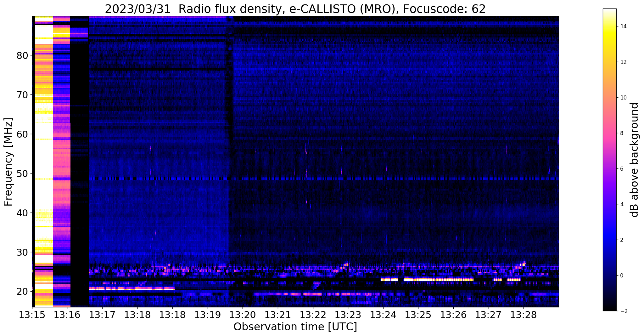The image size is (644, 336).
Task: Click the 13:27 time tick label
Action: pyautogui.click(x=489, y=315)
